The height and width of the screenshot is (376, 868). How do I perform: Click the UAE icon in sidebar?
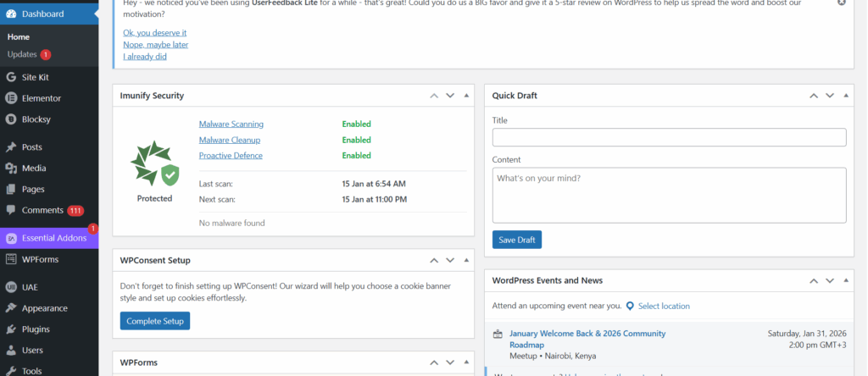(x=10, y=288)
